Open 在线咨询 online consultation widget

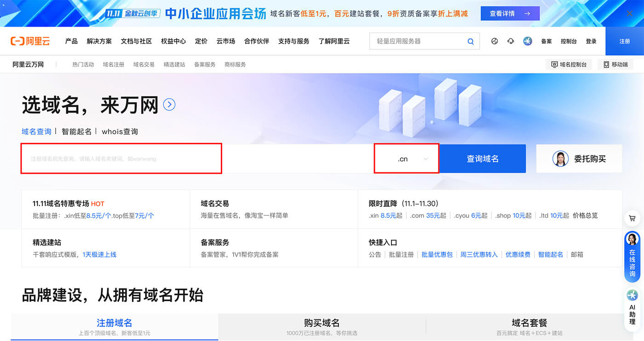coord(632,256)
